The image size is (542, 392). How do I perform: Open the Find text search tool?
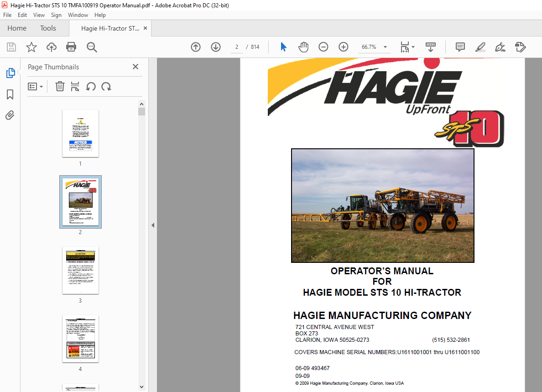[x=92, y=47]
